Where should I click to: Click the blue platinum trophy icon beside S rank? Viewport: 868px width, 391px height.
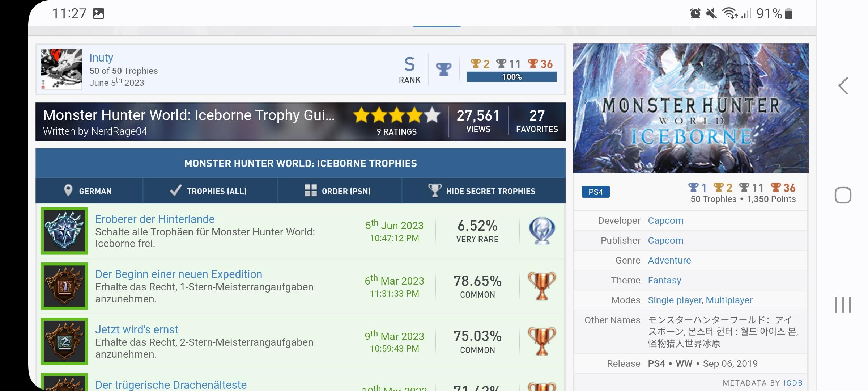(443, 69)
